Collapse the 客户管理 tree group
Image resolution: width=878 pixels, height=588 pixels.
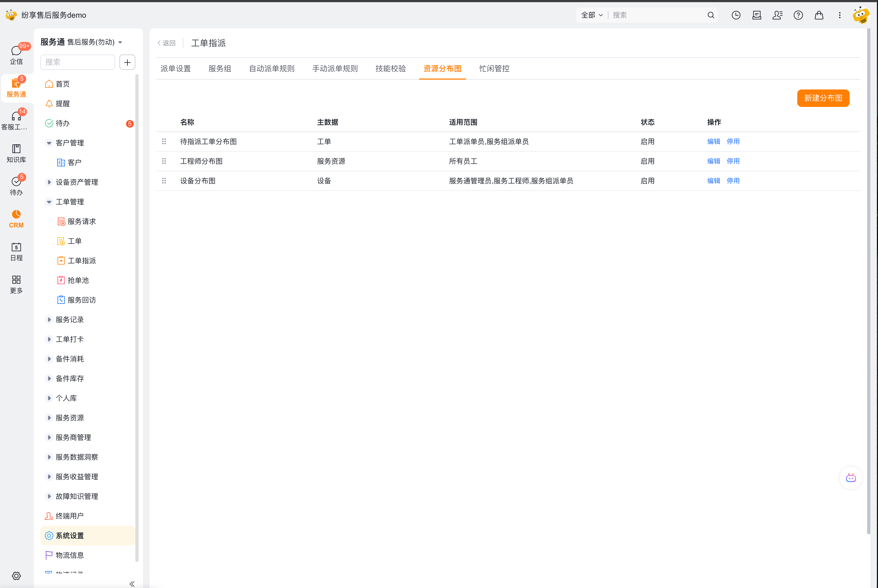(x=49, y=143)
